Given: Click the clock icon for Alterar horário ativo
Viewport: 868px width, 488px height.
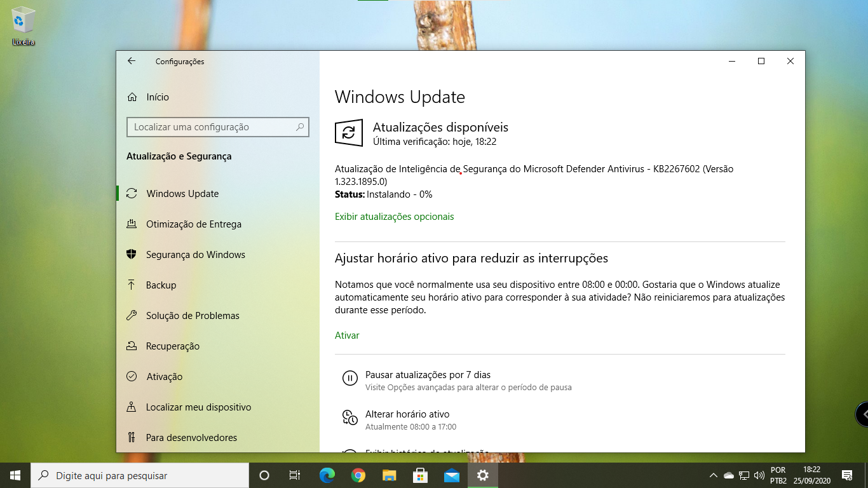Looking at the screenshot, I should pos(350,417).
